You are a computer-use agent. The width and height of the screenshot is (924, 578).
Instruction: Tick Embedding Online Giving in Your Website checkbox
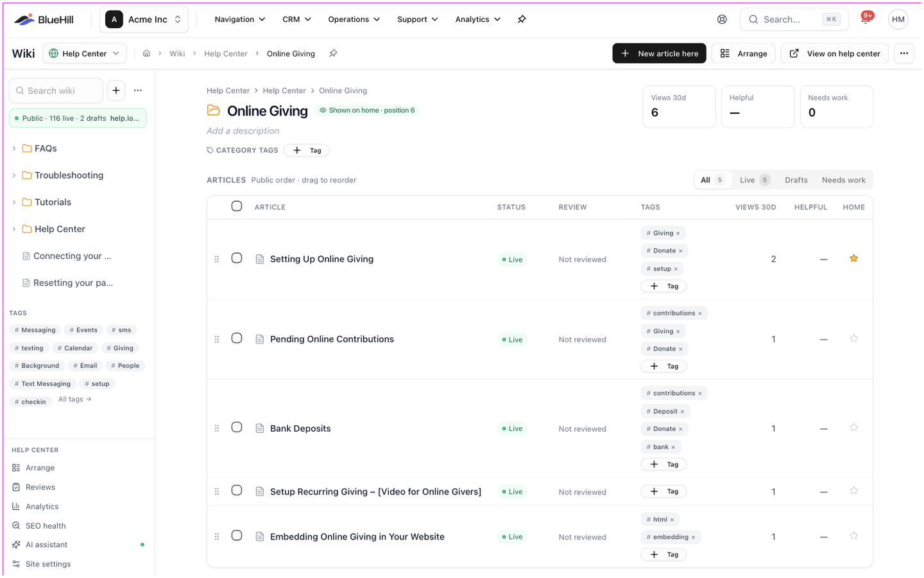click(237, 536)
